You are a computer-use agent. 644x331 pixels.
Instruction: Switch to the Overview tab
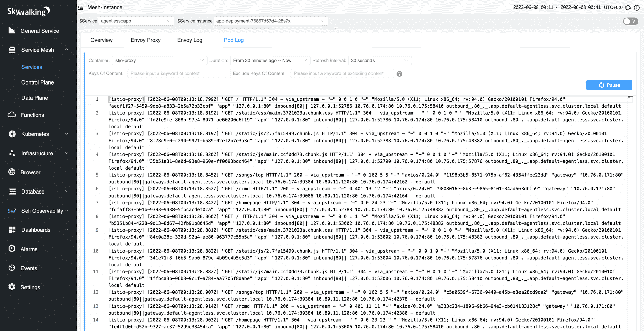pos(101,40)
